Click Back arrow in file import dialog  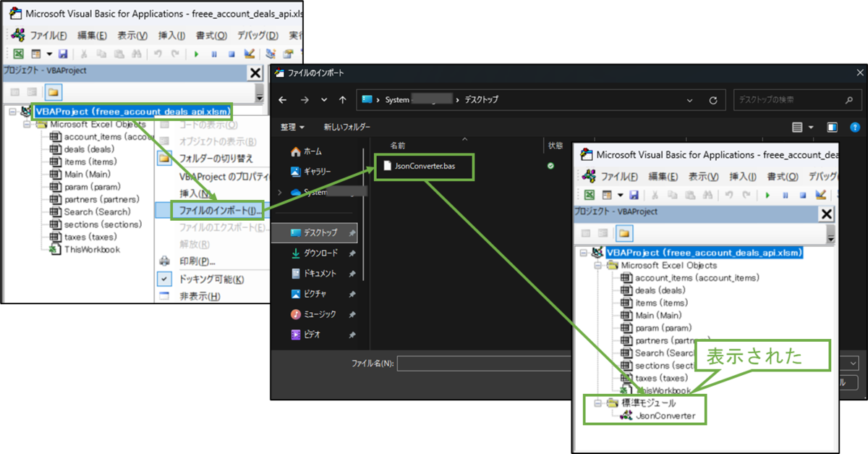pos(284,100)
